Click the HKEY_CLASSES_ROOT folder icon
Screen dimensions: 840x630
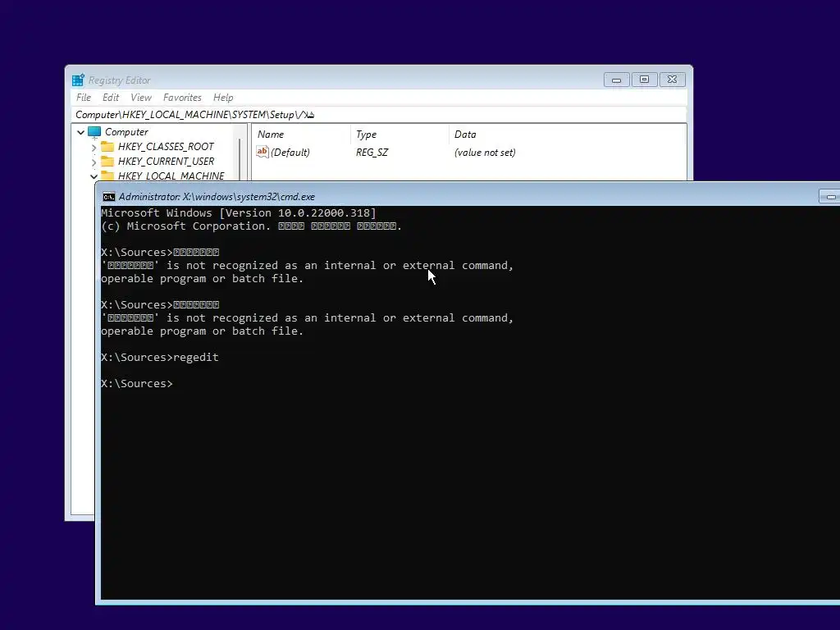pos(107,147)
